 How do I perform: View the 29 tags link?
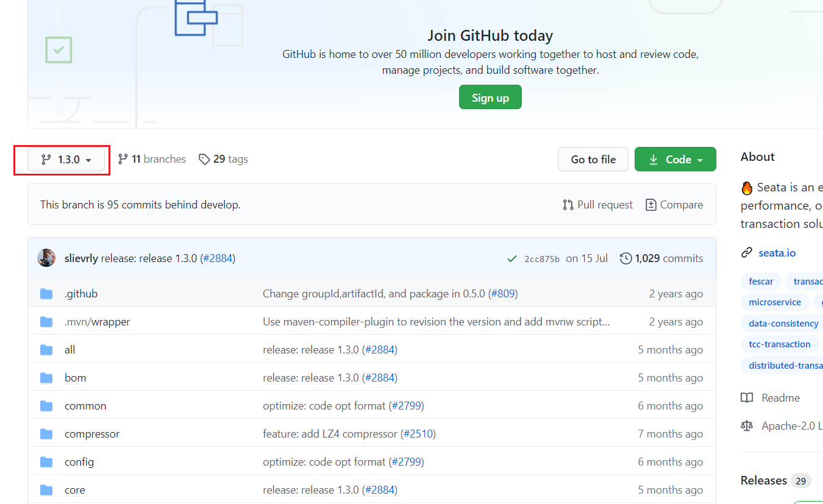[x=223, y=159]
